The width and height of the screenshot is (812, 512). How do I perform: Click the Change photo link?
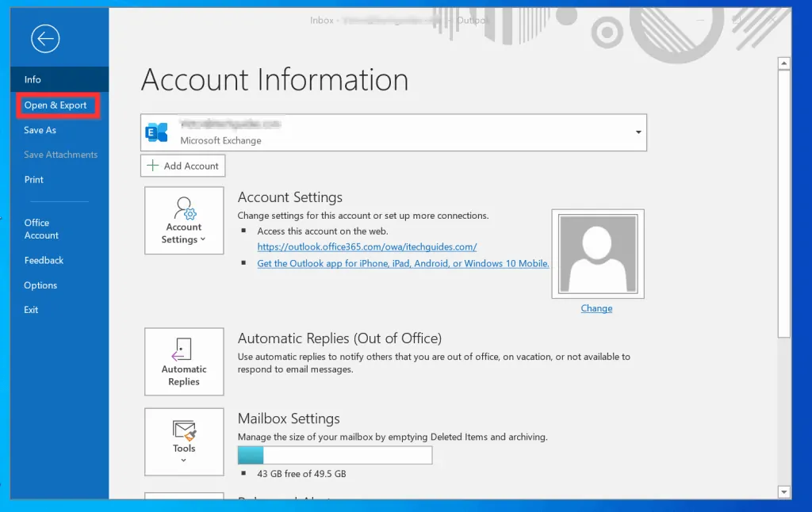click(596, 308)
